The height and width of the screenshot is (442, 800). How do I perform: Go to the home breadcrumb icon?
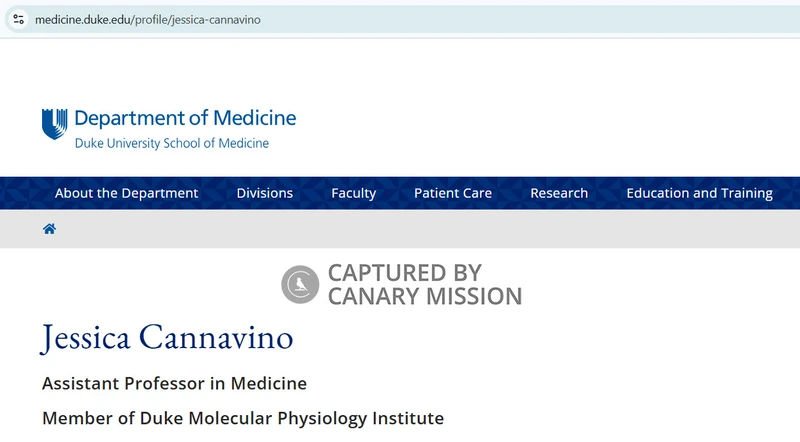(x=49, y=229)
